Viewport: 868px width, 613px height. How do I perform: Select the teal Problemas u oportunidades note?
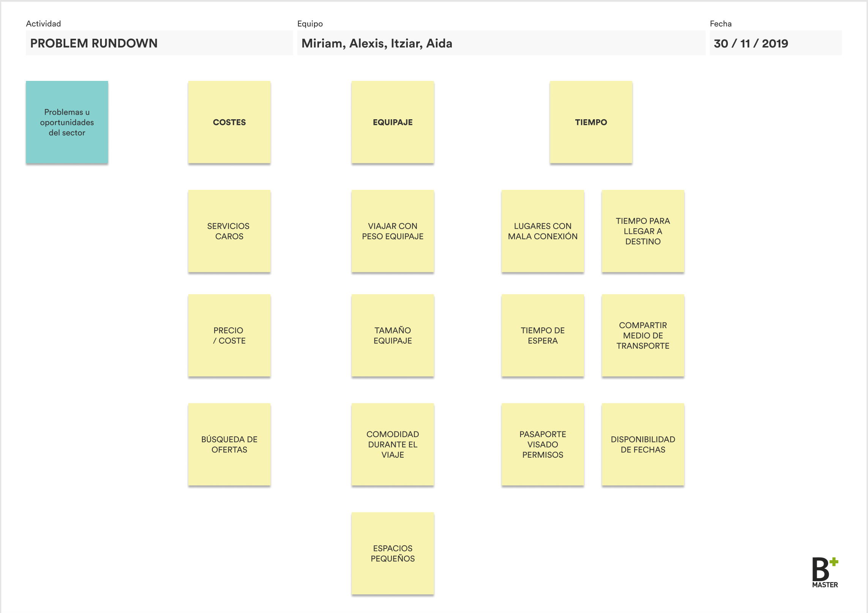[67, 122]
